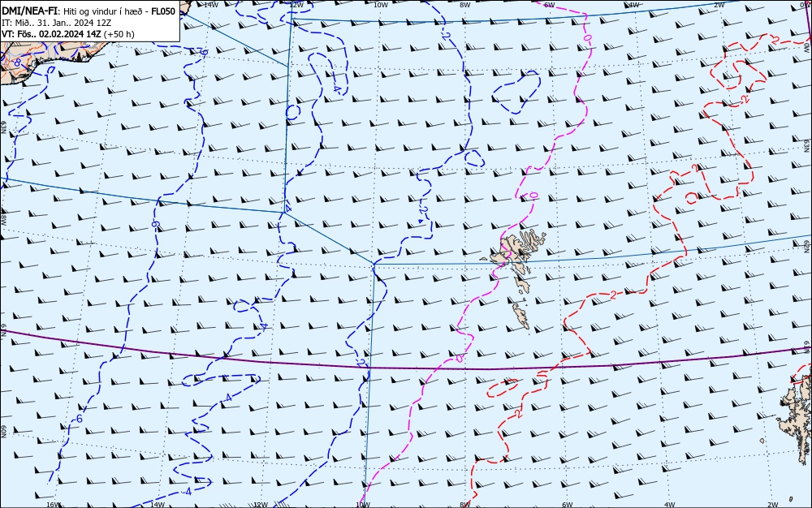
Task: Click the 16W longitude label
Action: [x=54, y=505]
